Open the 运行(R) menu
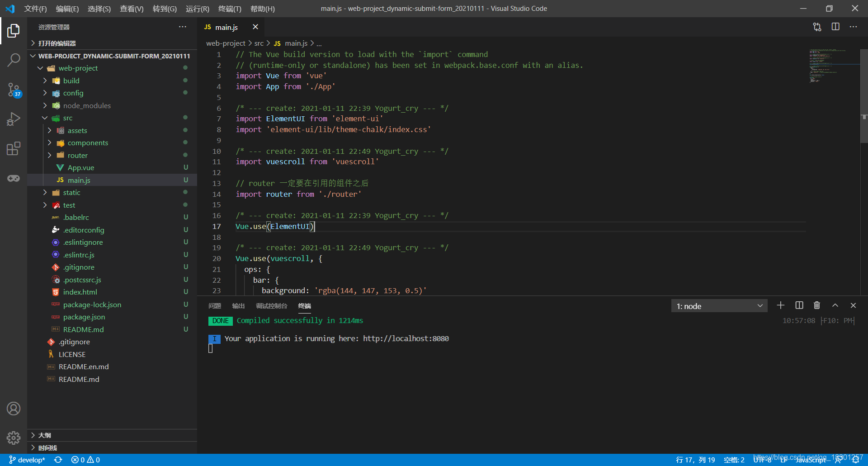Screen dimensions: 868x466 pyautogui.click(x=198, y=9)
